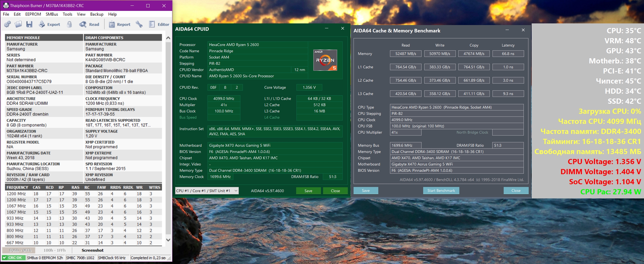
Task: Click the scroll down arrow in Thaiphoon report
Action: pos(168,240)
